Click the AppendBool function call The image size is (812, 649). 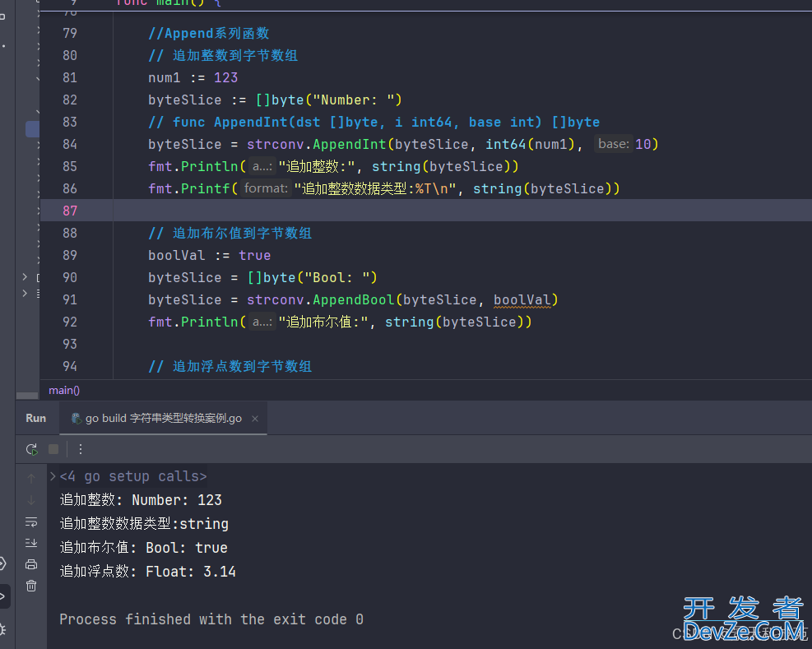click(354, 300)
